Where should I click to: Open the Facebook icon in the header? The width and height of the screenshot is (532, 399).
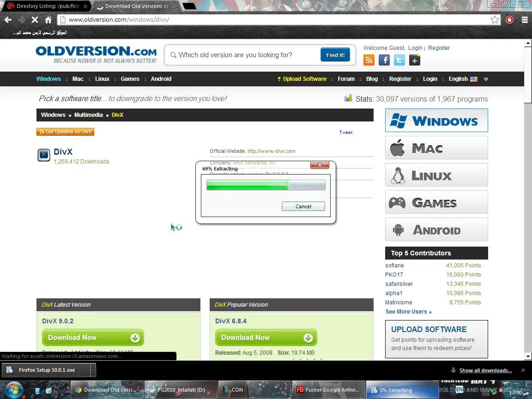coord(384,60)
